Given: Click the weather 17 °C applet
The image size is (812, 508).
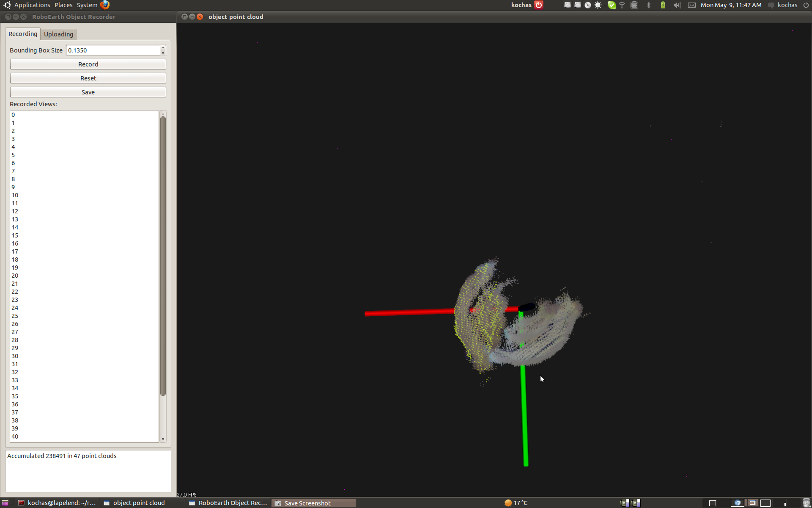Looking at the screenshot, I should click(x=516, y=503).
